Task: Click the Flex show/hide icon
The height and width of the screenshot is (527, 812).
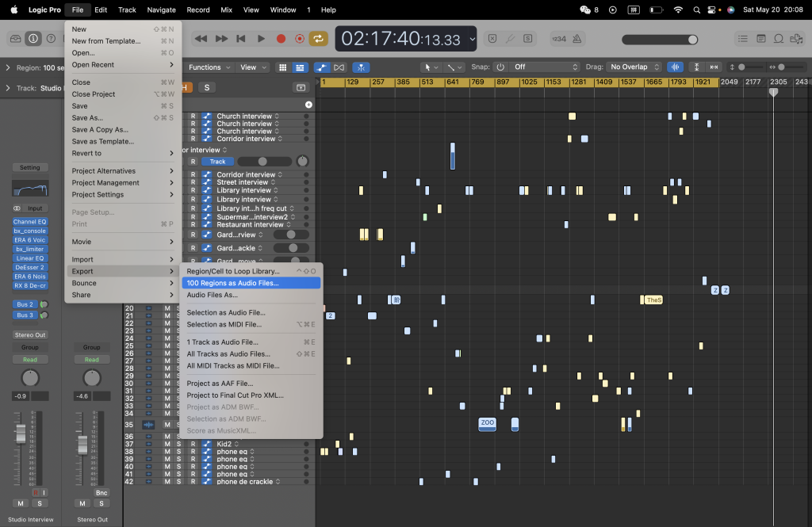Action: click(339, 67)
